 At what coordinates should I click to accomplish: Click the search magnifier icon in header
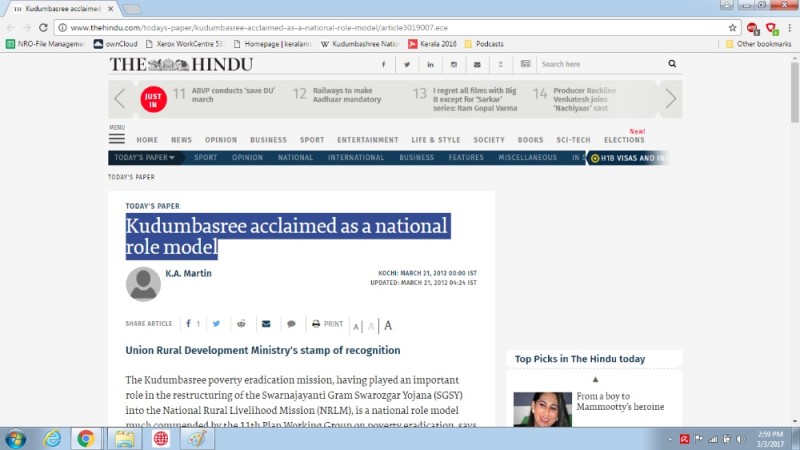[x=672, y=64]
